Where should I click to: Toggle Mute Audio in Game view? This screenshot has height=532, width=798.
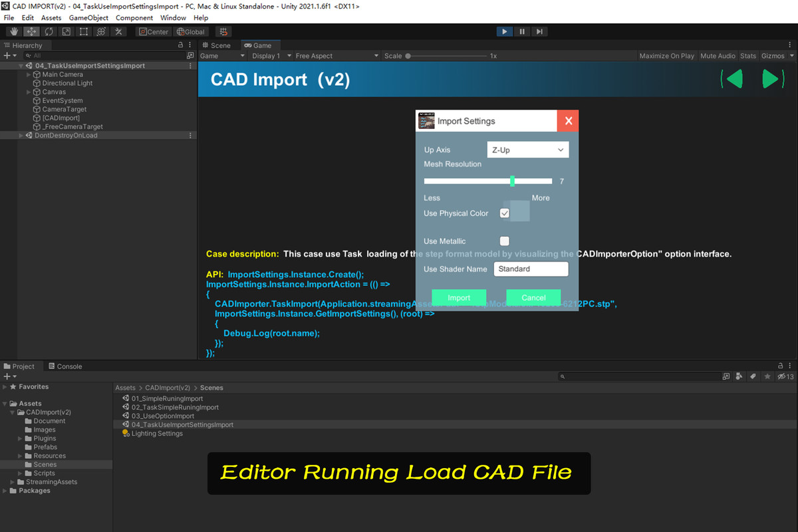718,56
